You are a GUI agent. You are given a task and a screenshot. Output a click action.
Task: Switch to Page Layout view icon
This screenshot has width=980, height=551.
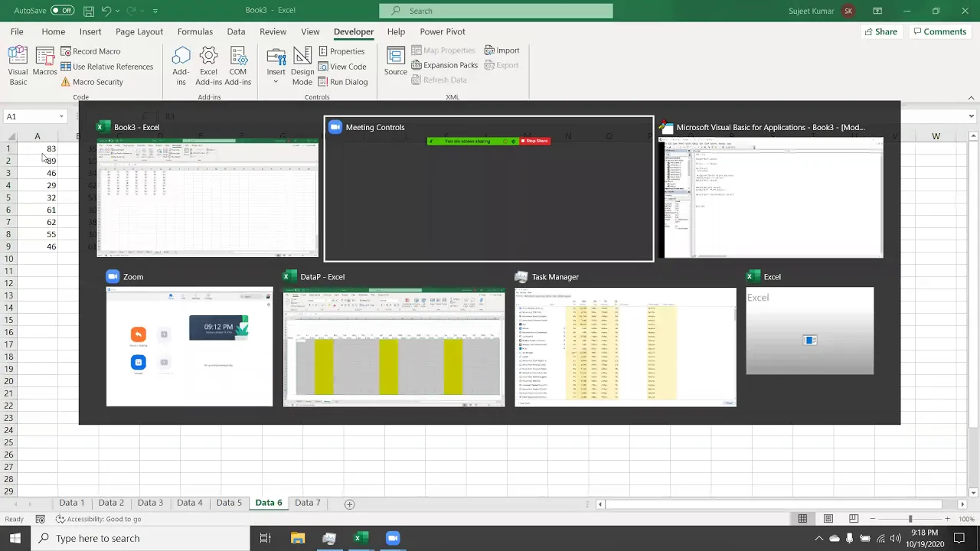[828, 519]
